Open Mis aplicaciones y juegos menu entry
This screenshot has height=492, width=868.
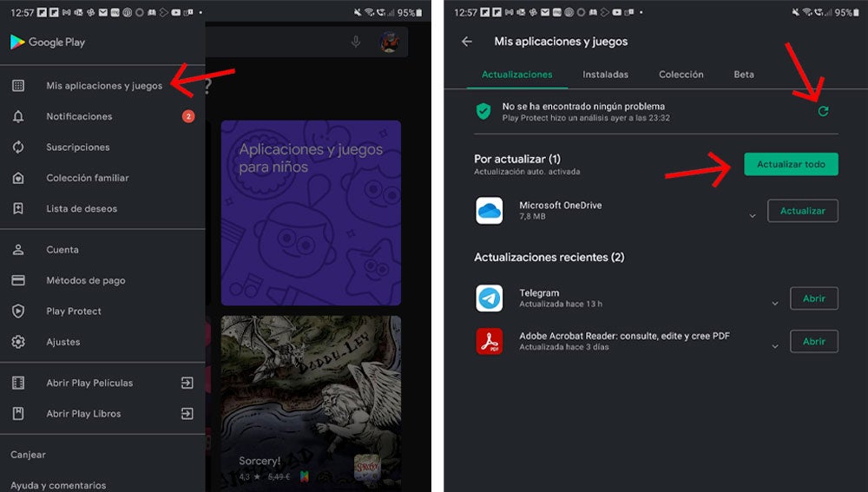(102, 86)
